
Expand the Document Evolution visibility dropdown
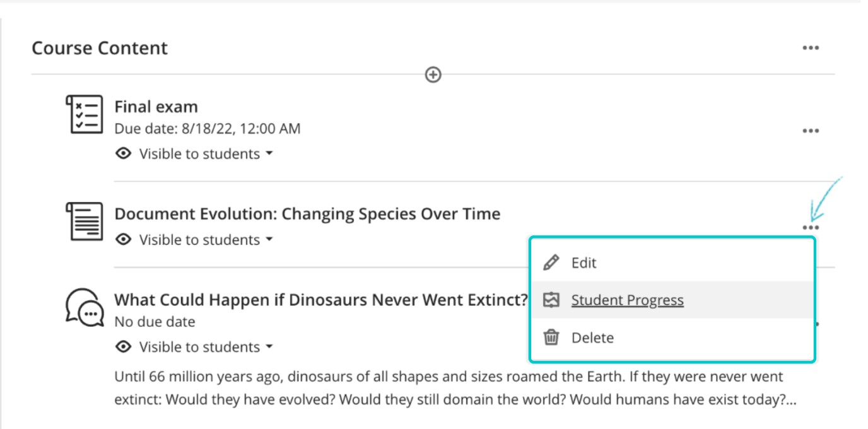point(269,240)
